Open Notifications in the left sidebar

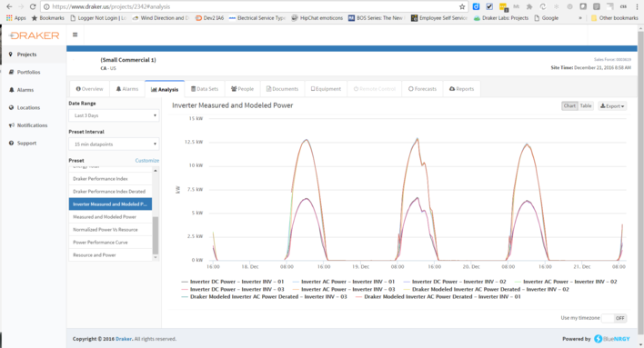pos(33,125)
